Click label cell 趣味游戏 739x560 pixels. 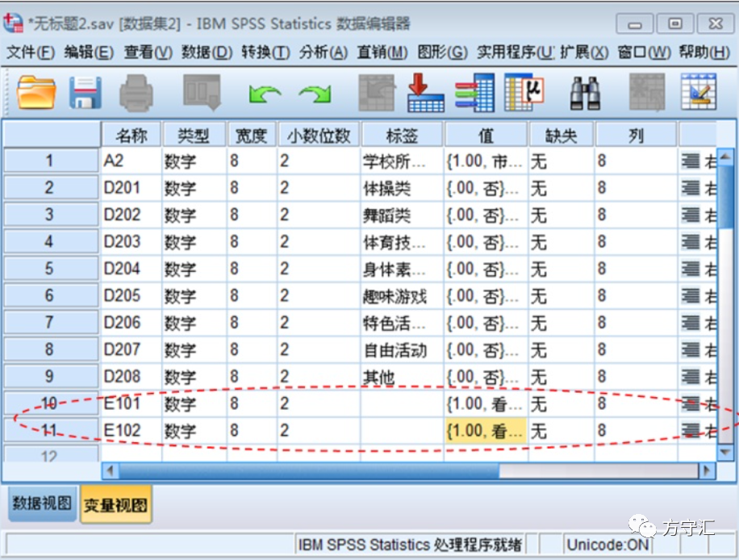click(402, 295)
